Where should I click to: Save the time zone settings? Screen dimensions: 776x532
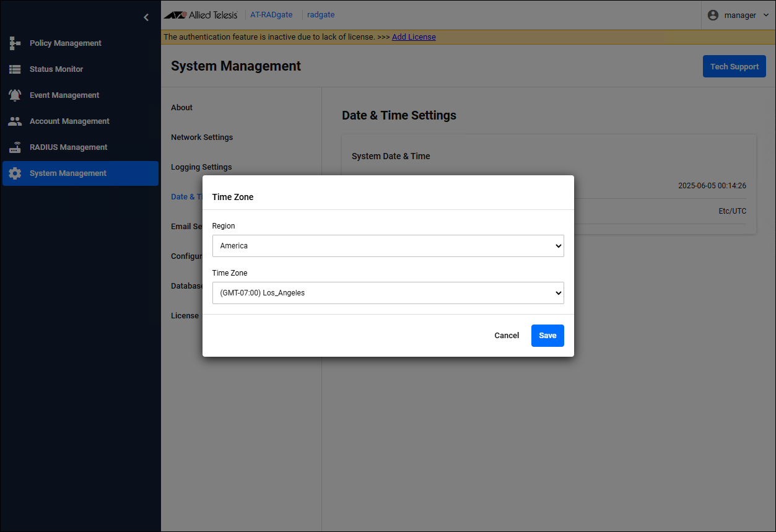coord(547,336)
